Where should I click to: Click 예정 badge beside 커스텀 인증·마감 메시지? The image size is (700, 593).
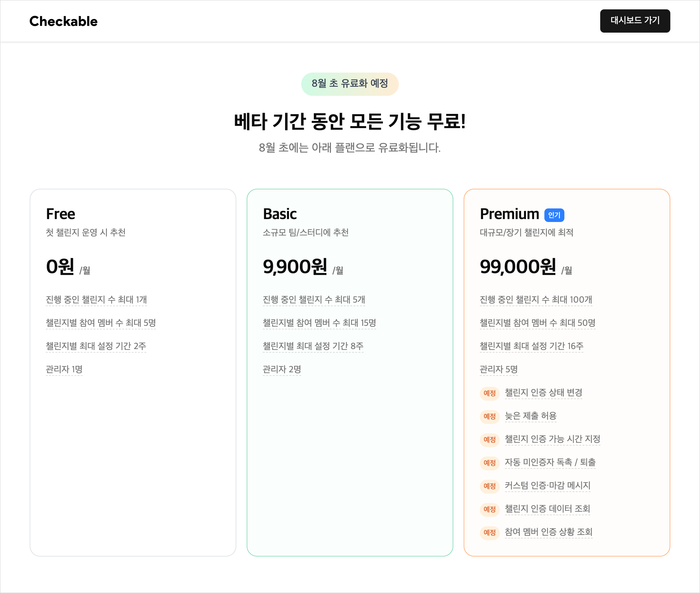(489, 486)
